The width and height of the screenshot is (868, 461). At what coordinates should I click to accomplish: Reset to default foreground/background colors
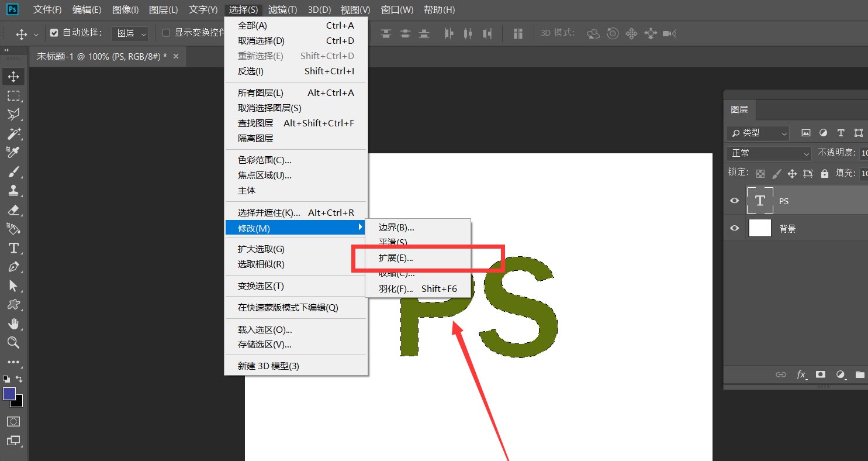[x=6, y=379]
